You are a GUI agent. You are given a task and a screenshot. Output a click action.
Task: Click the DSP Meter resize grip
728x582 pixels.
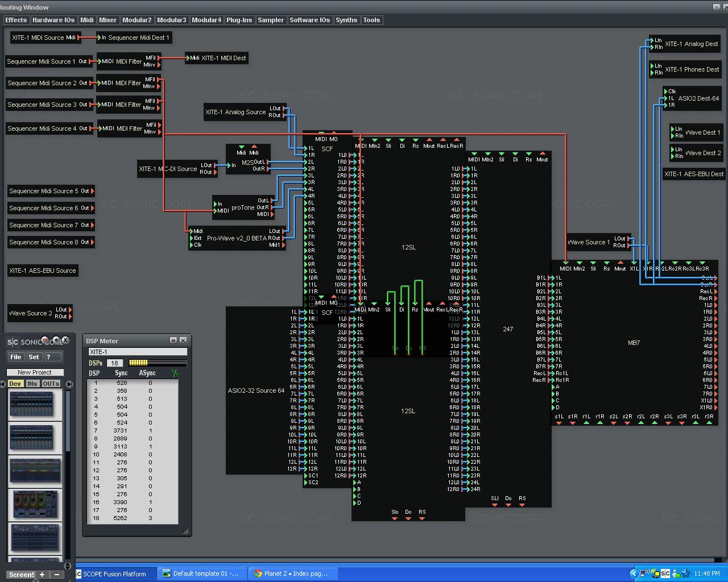point(185,531)
